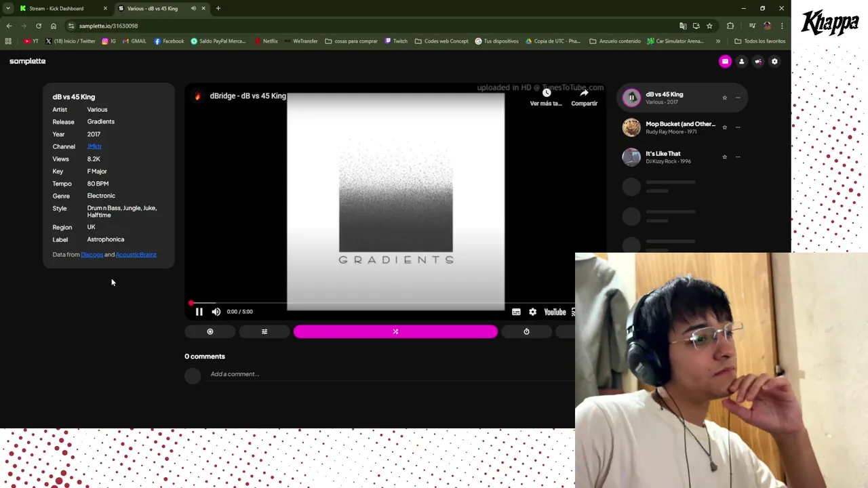Open the apps grid in bookmarks bar
Viewport: 868px width, 488px height.
pos(8,41)
